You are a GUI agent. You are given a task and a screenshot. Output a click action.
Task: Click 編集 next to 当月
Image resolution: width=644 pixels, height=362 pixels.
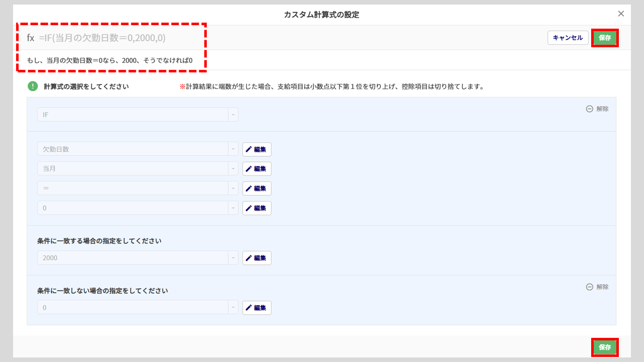click(257, 168)
